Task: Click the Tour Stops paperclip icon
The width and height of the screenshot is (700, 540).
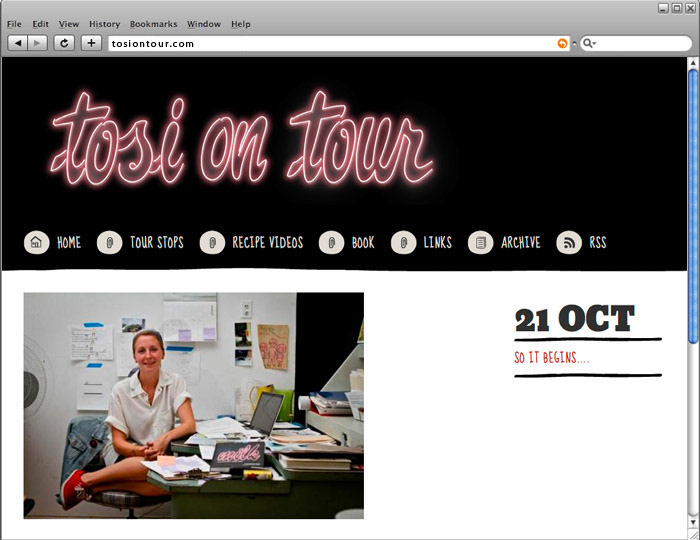Action: (109, 242)
